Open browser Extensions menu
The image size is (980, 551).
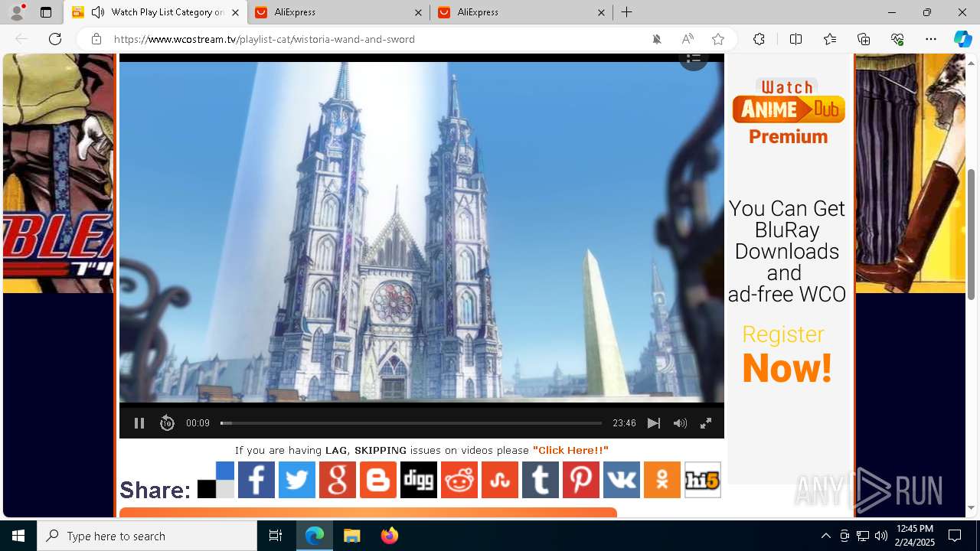tap(759, 39)
